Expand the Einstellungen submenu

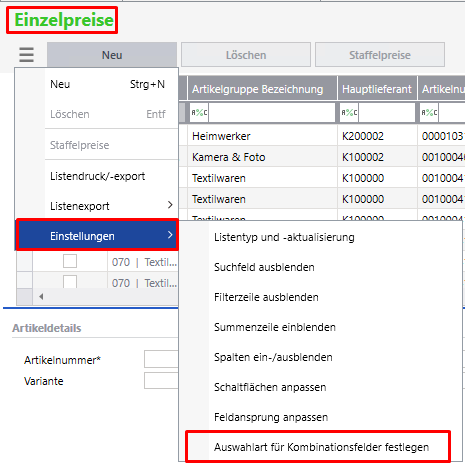(x=97, y=235)
